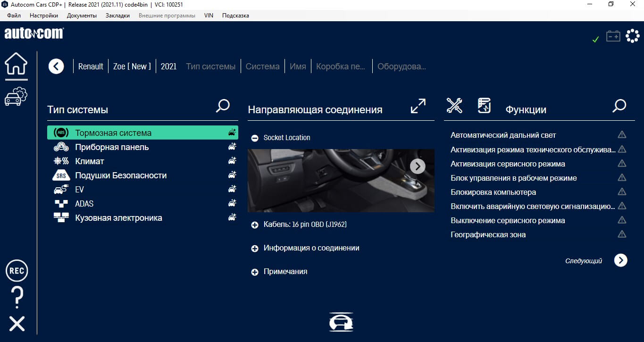Expand Кабель: 16 pin OBD section
The width and height of the screenshot is (644, 342).
pyautogui.click(x=255, y=225)
